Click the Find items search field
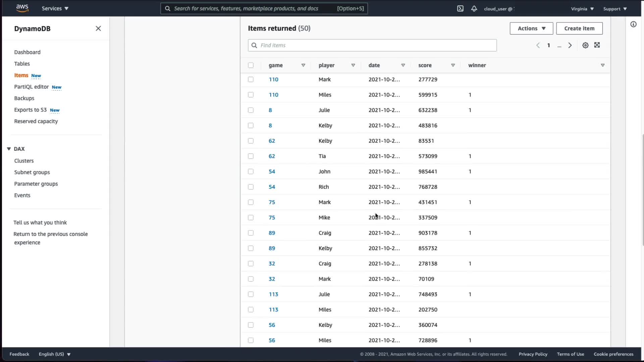The height and width of the screenshot is (362, 644). [372, 45]
